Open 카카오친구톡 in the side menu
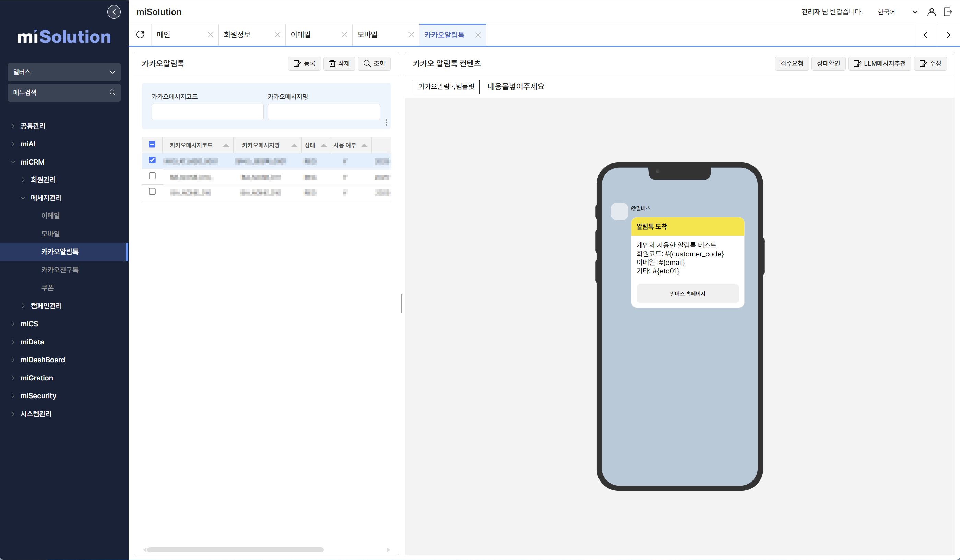 click(60, 270)
